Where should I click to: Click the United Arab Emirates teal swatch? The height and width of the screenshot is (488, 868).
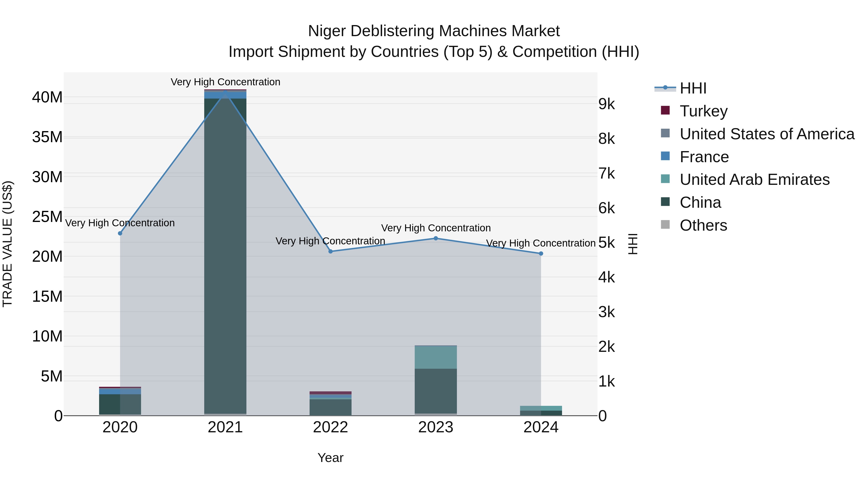pyautogui.click(x=665, y=179)
